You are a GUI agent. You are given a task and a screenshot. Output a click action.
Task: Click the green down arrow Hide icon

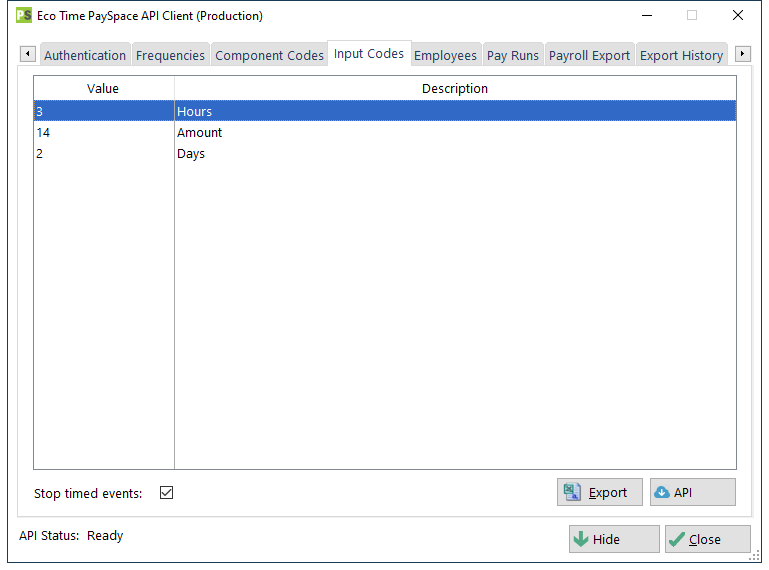581,539
